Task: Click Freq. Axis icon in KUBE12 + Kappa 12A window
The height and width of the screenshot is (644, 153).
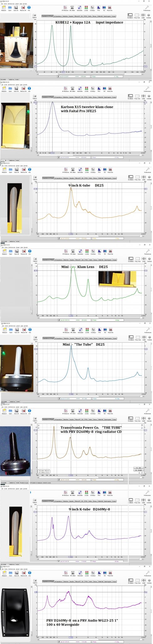Action: (x=137, y=15)
